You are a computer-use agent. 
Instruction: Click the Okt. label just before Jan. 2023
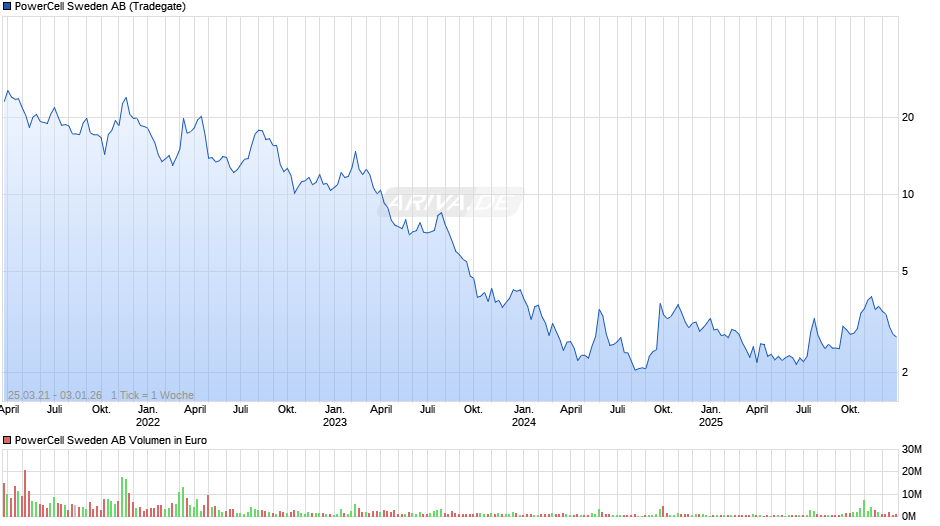coord(287,410)
